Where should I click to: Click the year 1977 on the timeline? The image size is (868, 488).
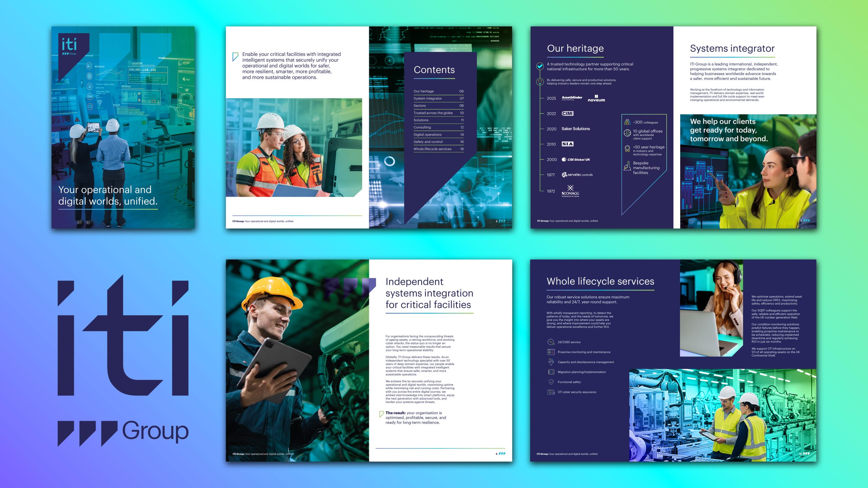click(x=551, y=175)
